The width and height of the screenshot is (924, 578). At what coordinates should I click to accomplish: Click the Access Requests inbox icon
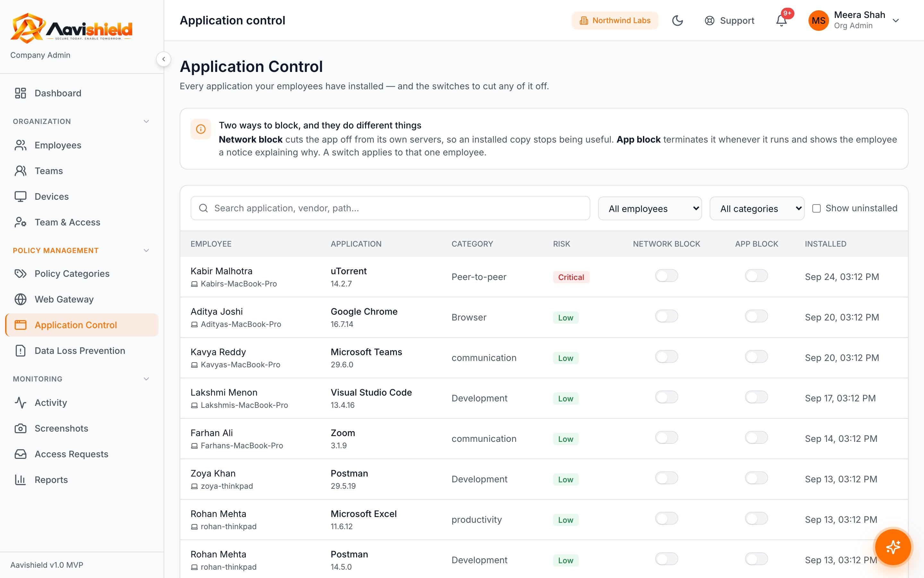(20, 454)
